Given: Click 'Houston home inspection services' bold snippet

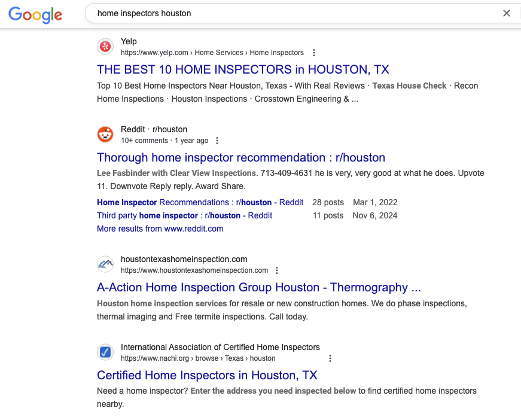Looking at the screenshot, I should coord(162,304).
